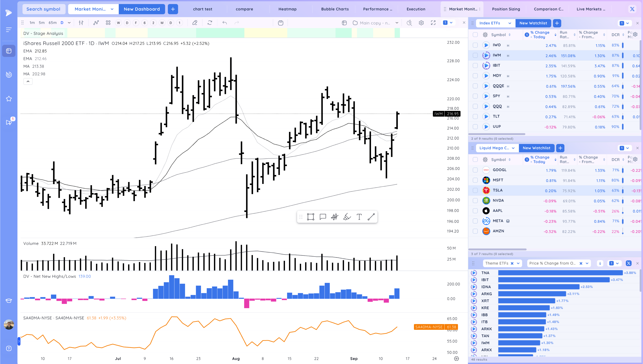Click the TNA bar in the chart
This screenshot has width=643, height=364.
pos(560,273)
